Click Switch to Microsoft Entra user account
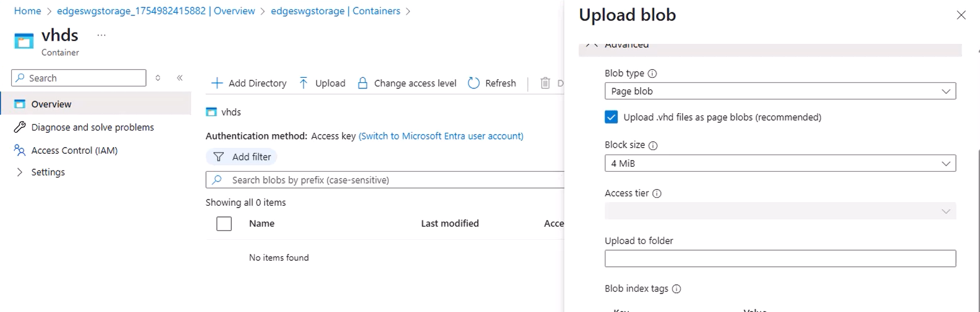This screenshot has height=312, width=980. point(441,136)
